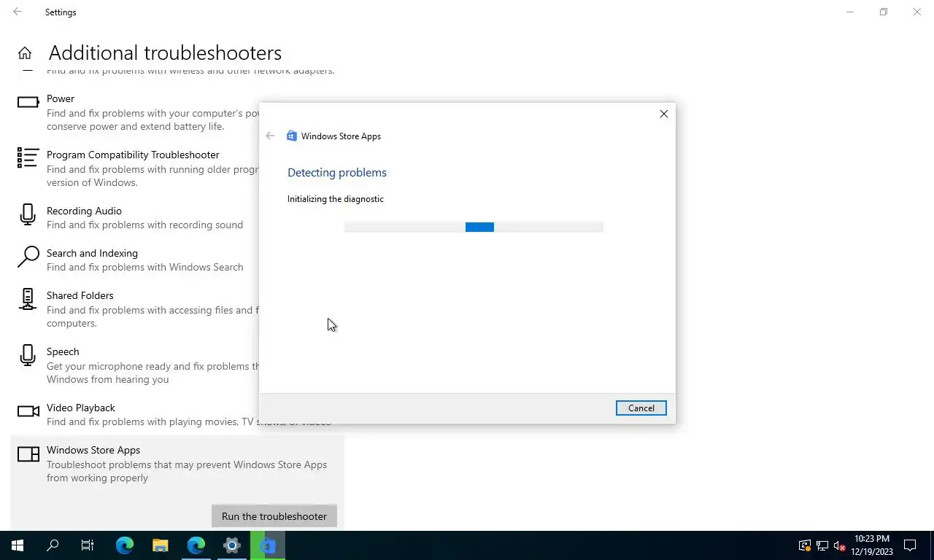Open the notification center icon
Viewport: 934px width, 560px height.
tap(910, 545)
